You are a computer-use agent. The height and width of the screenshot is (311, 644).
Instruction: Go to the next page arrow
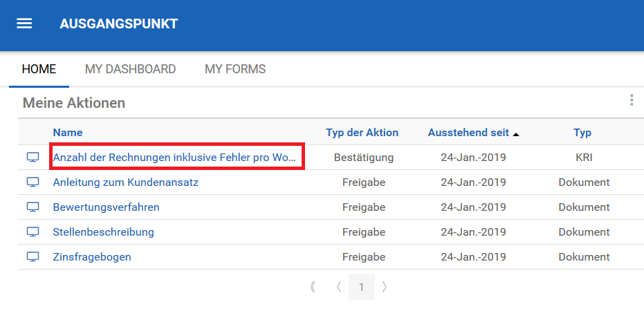(x=385, y=287)
